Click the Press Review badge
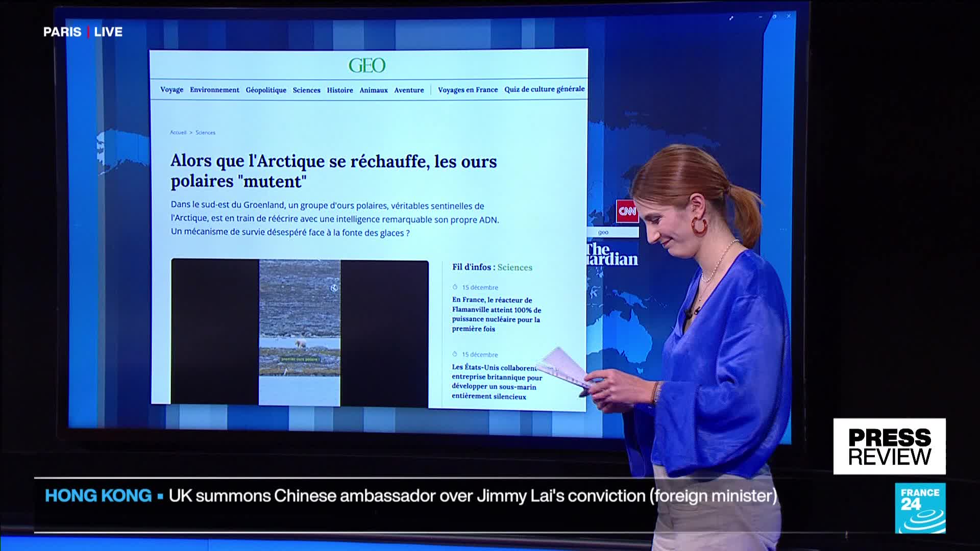This screenshot has width=980, height=551. click(x=889, y=446)
